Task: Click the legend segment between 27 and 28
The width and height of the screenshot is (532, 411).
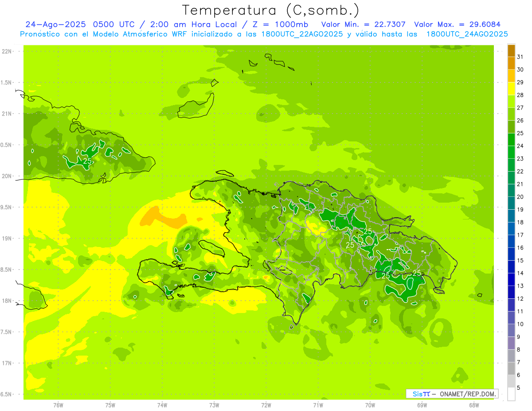Action: [511, 102]
